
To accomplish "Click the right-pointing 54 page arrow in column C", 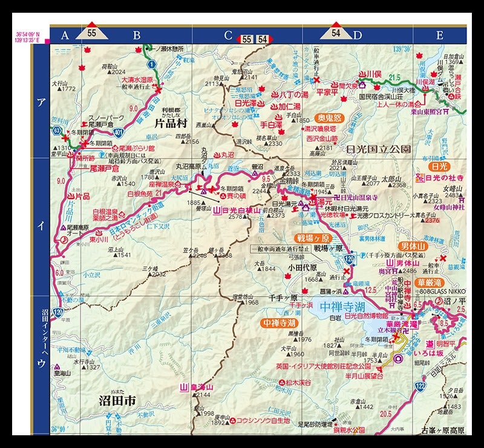I will 264,39.
